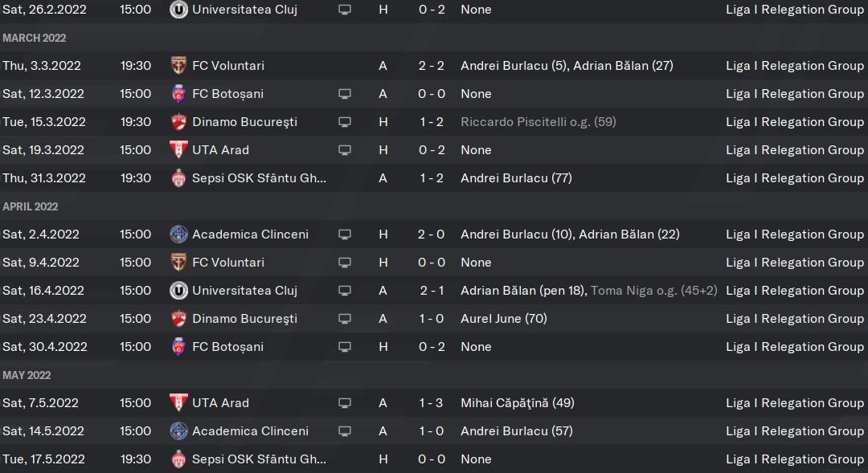Viewport: 868px width, 473px height.
Task: Open Sepsi OSK Sfântu Gh... club on 31.3.2022
Action: [x=259, y=178]
